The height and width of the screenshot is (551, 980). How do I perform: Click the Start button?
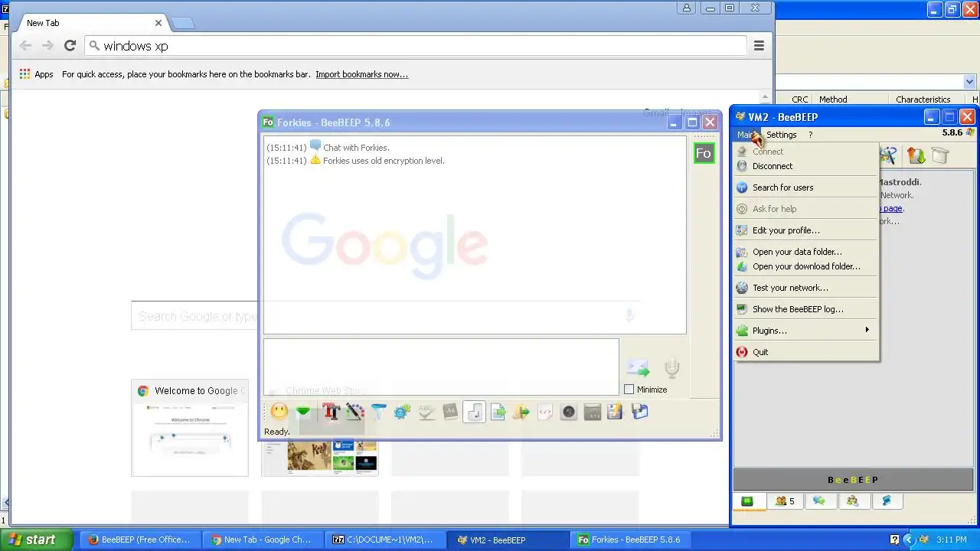37,540
